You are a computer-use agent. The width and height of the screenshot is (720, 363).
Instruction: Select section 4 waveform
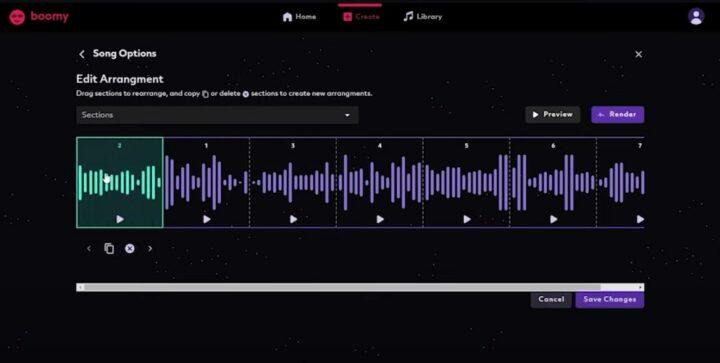tap(380, 182)
